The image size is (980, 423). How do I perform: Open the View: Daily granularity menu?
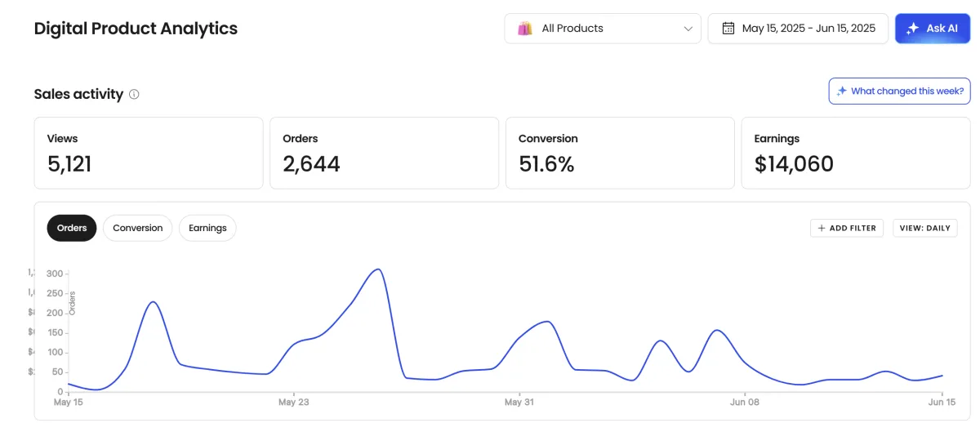click(x=924, y=228)
